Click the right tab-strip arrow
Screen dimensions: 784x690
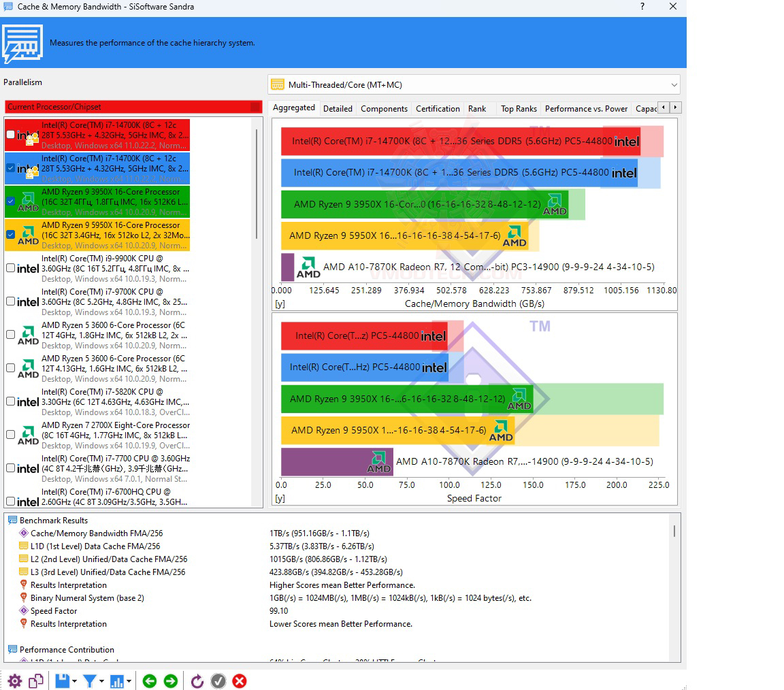[x=676, y=108]
